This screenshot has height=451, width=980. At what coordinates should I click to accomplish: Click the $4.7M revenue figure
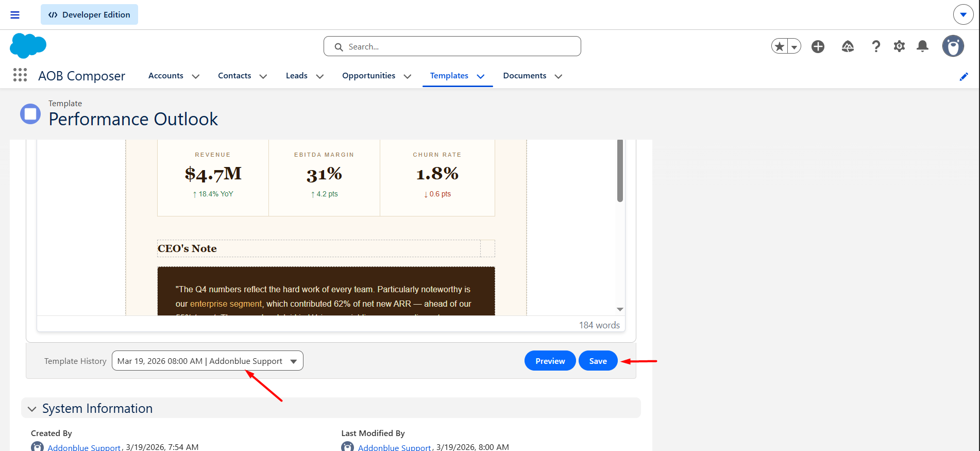pyautogui.click(x=213, y=174)
